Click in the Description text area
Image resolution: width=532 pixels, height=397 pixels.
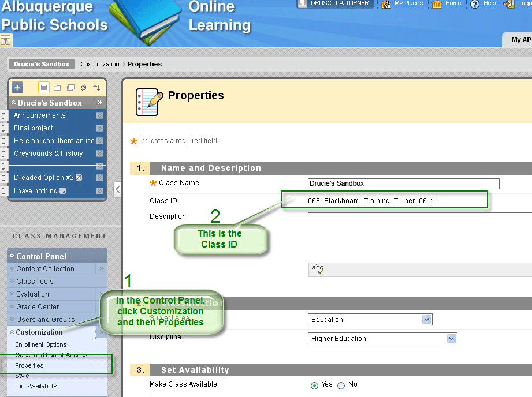coord(420,237)
